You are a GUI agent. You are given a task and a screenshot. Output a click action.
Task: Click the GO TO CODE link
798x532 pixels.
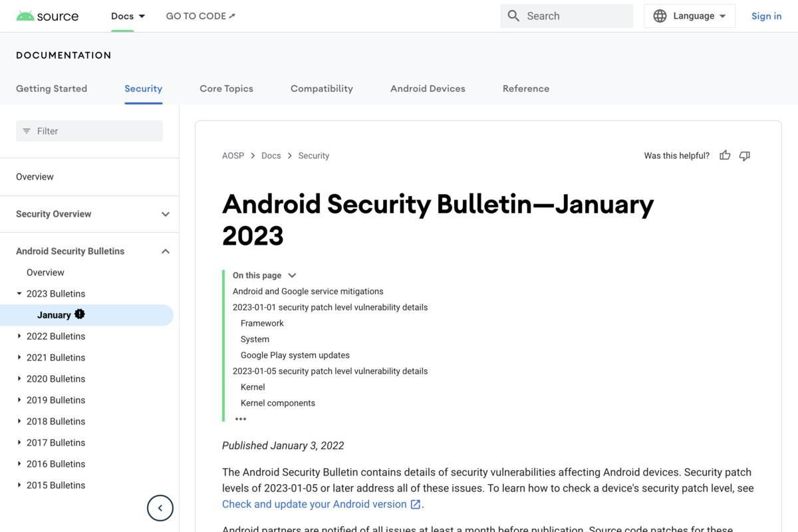pos(201,16)
